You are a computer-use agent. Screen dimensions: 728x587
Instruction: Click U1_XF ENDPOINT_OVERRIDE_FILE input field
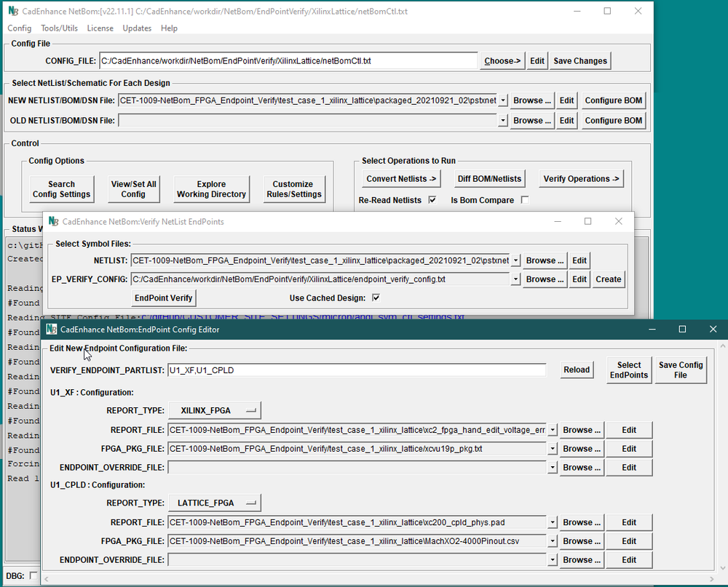[357, 467]
